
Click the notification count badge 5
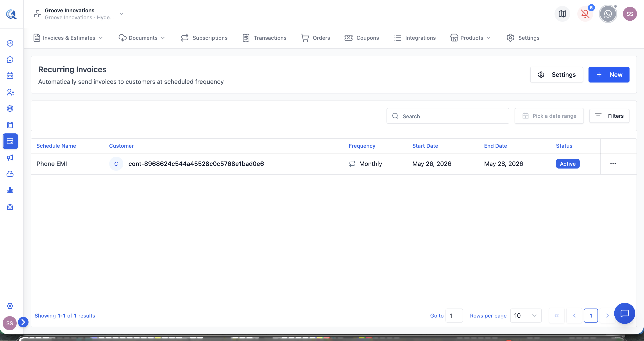pyautogui.click(x=591, y=7)
